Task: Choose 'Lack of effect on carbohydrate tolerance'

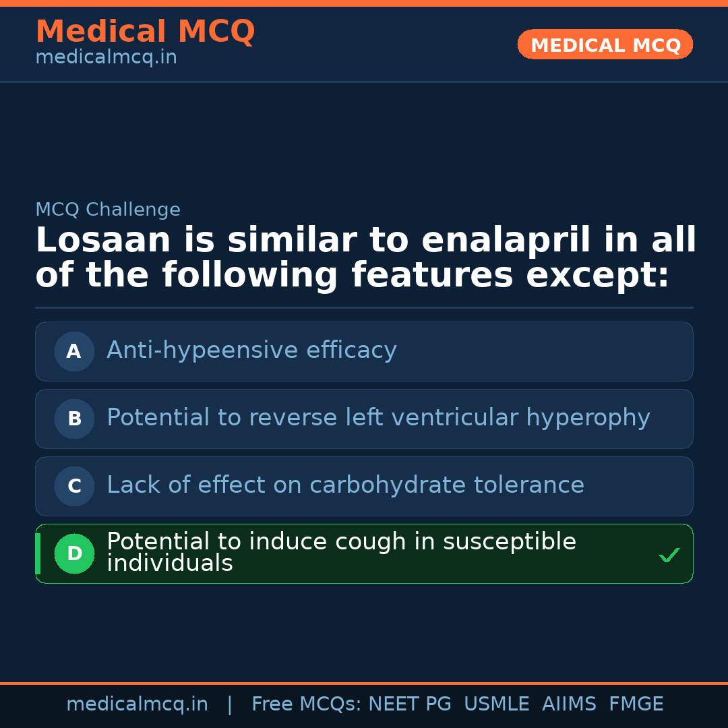Action: point(345,485)
